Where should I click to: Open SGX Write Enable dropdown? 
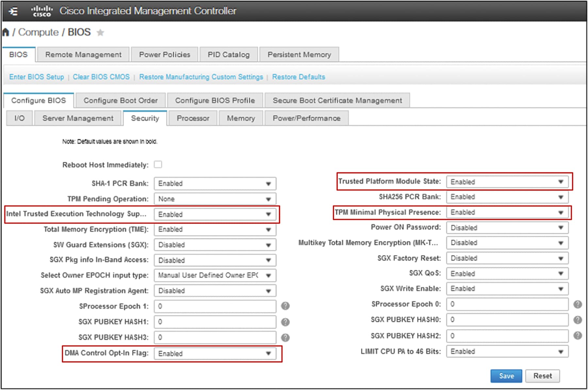pyautogui.click(x=507, y=289)
